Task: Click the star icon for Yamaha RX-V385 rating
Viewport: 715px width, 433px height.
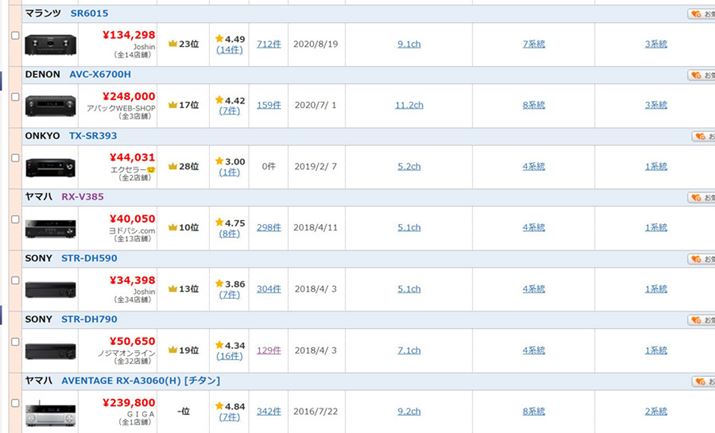Action: pos(219,223)
